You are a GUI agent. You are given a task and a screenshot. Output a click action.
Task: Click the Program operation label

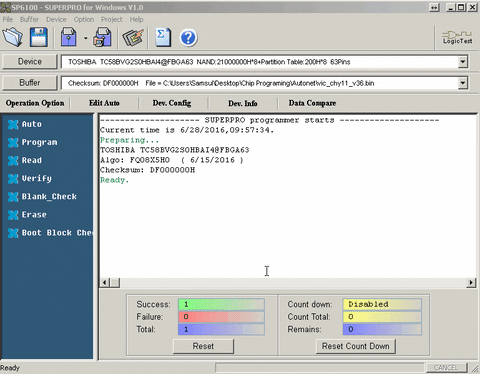click(x=39, y=142)
